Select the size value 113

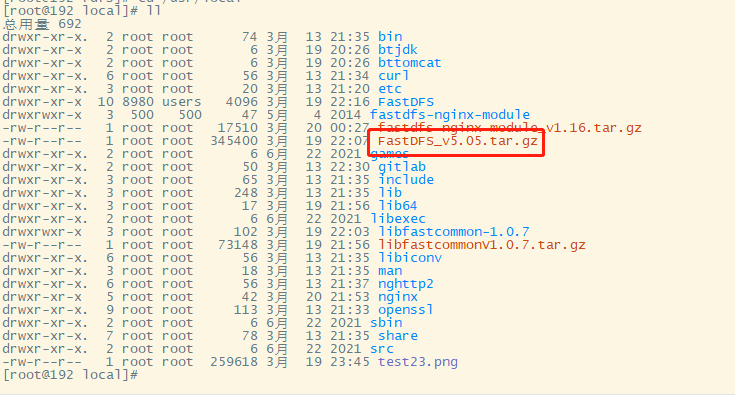point(246,310)
